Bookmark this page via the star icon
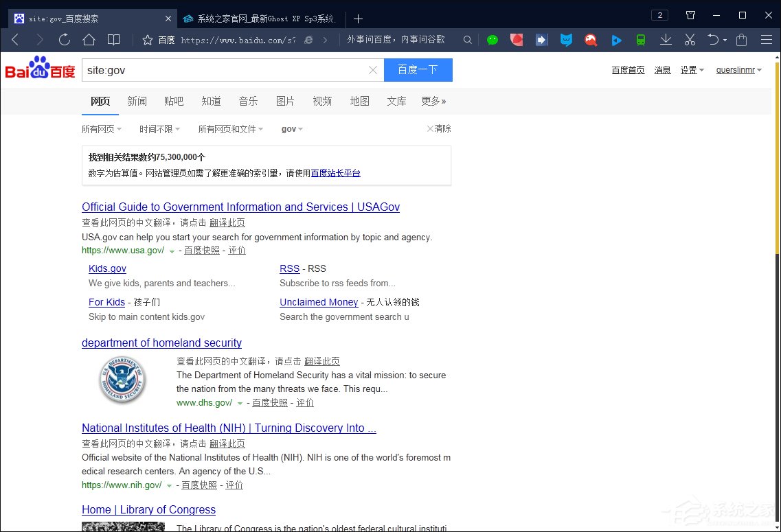 click(147, 40)
